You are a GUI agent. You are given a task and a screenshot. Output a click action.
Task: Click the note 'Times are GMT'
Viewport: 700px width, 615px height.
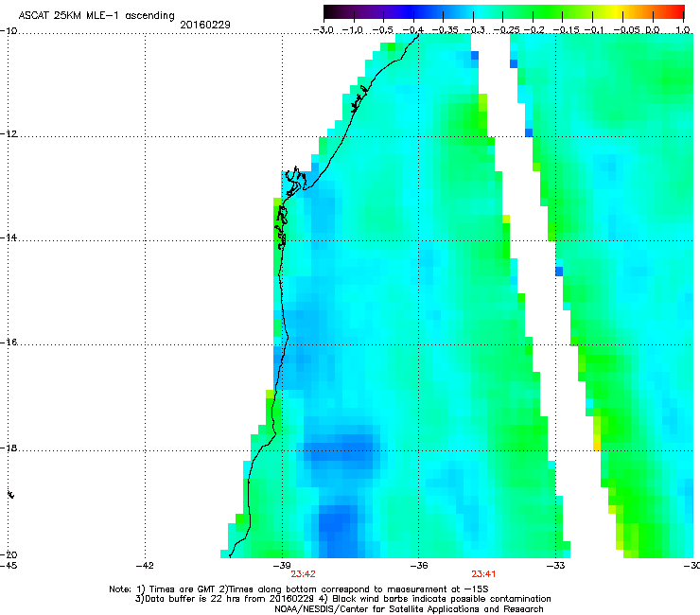click(x=177, y=589)
